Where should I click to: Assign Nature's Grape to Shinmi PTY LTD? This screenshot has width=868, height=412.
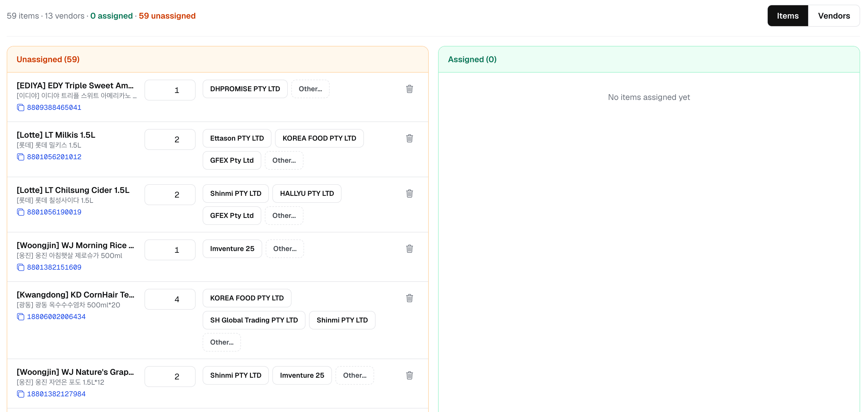[x=235, y=376]
